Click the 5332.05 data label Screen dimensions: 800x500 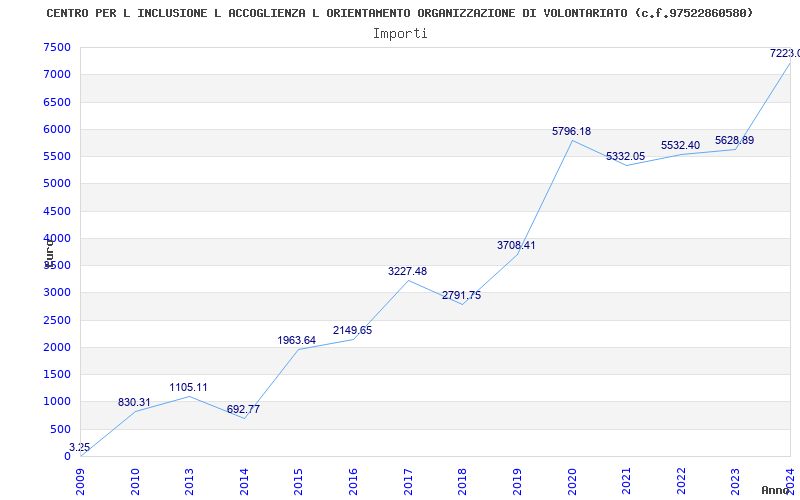626,157
